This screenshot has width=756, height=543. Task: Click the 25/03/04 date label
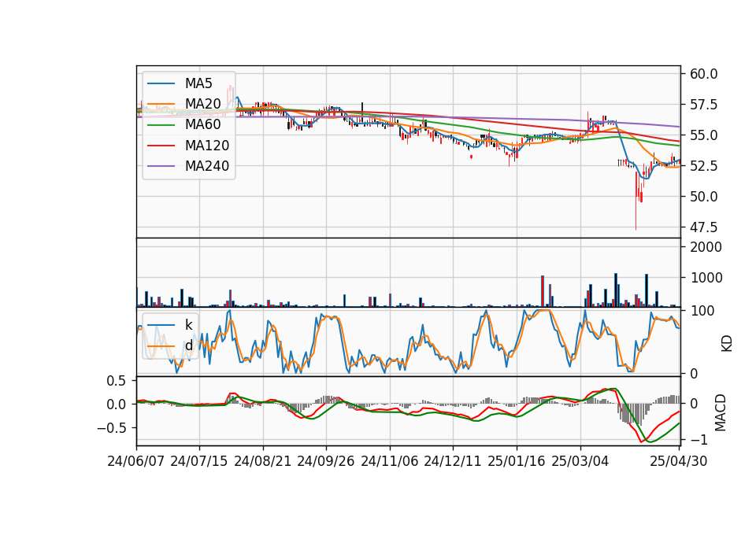point(580,461)
